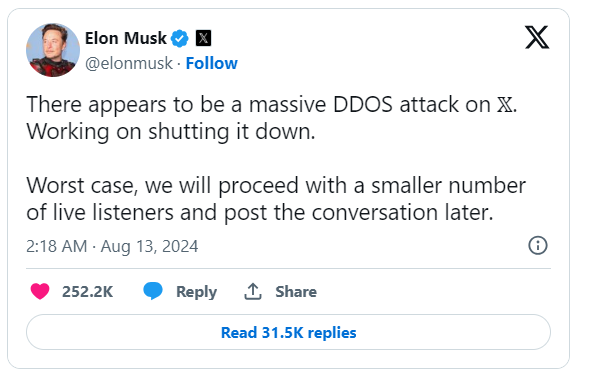Screen dimensions: 591x382
Task: Open the 2:18 AM · Aug 13, 2024 timestamp
Action: 112,247
